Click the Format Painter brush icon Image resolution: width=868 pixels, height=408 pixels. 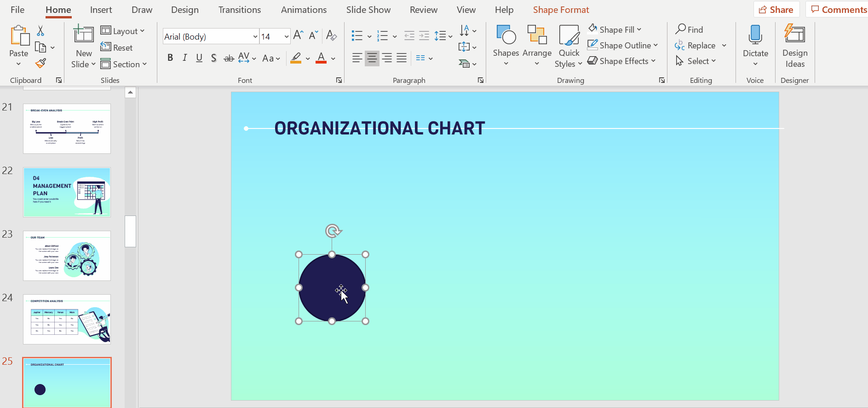point(40,63)
